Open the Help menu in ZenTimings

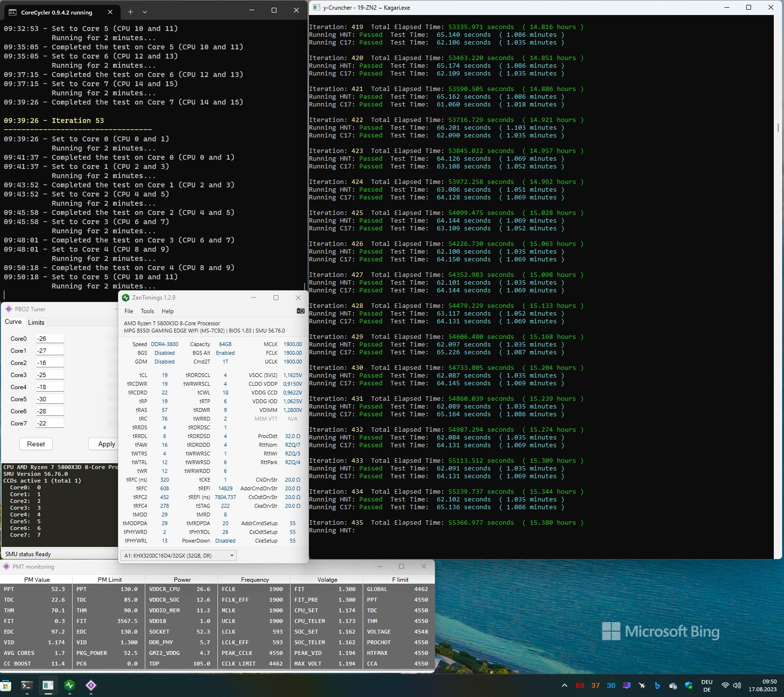tap(168, 311)
